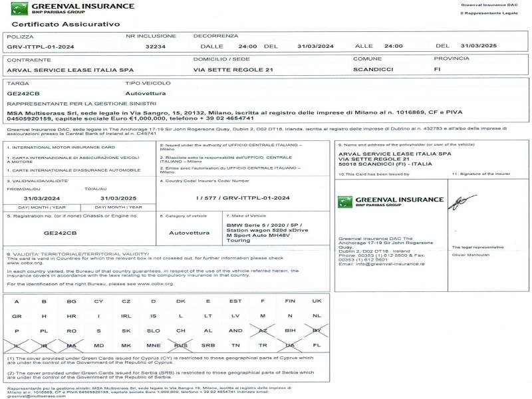Click the TN country code

pyautogui.click(x=235, y=345)
